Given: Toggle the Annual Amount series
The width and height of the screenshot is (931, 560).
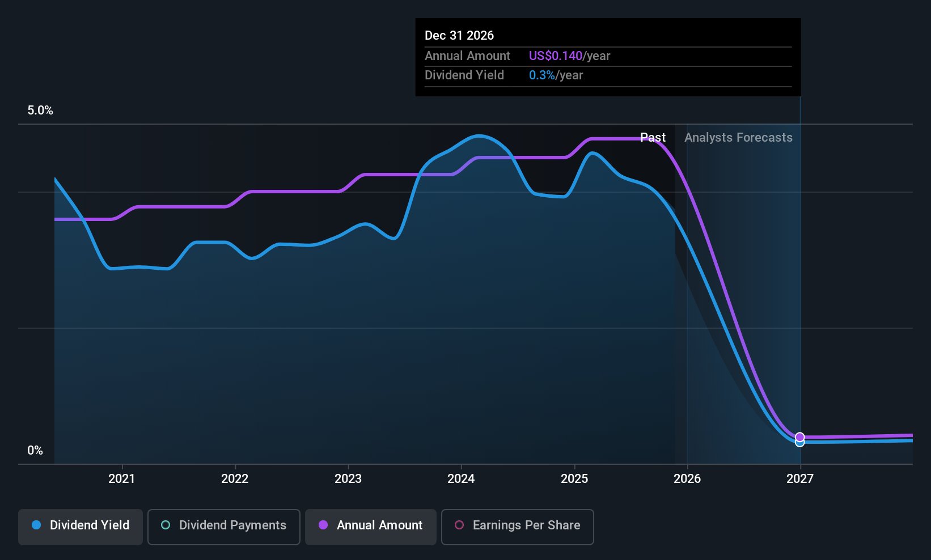Looking at the screenshot, I should [371, 527].
